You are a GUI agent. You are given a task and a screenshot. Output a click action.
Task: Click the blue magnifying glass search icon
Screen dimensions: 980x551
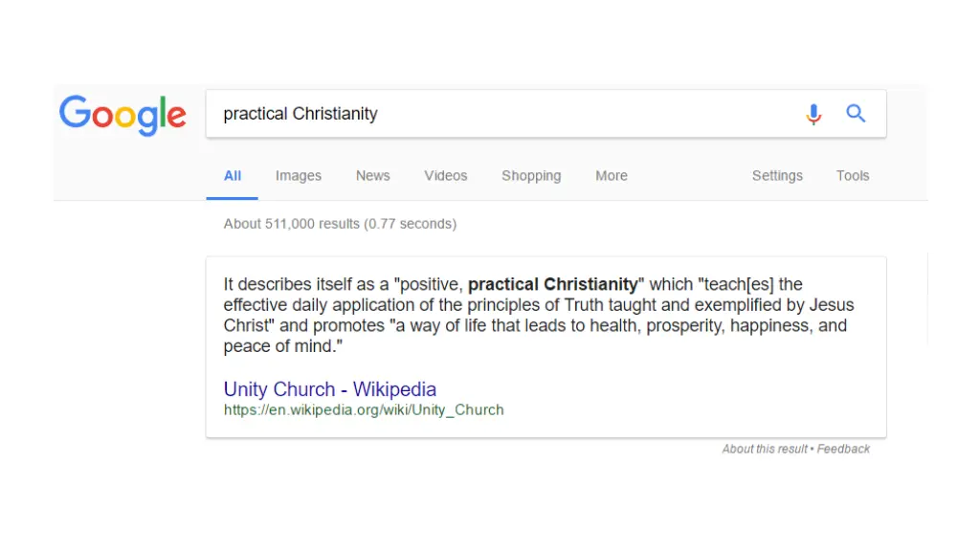tap(856, 114)
